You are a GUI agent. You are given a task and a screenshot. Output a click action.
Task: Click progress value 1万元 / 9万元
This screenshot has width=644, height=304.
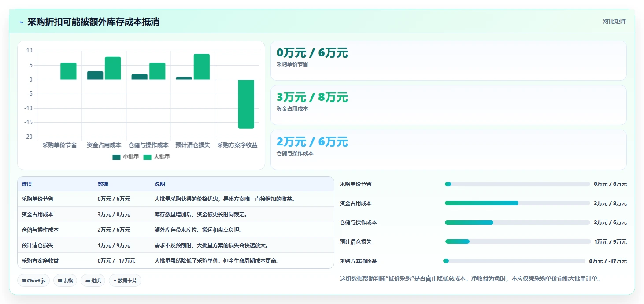click(x=610, y=242)
